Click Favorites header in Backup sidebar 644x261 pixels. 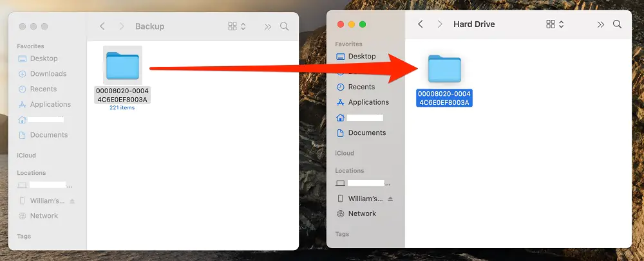30,46
